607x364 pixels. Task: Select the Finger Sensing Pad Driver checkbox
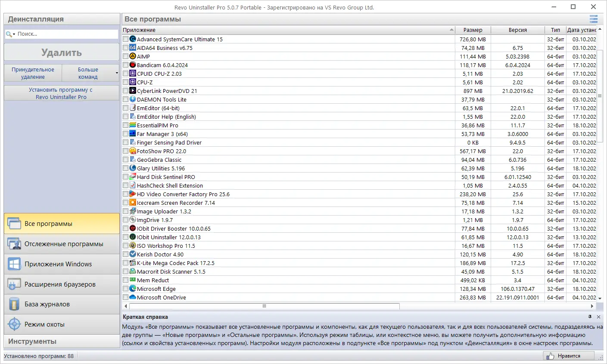(x=126, y=142)
